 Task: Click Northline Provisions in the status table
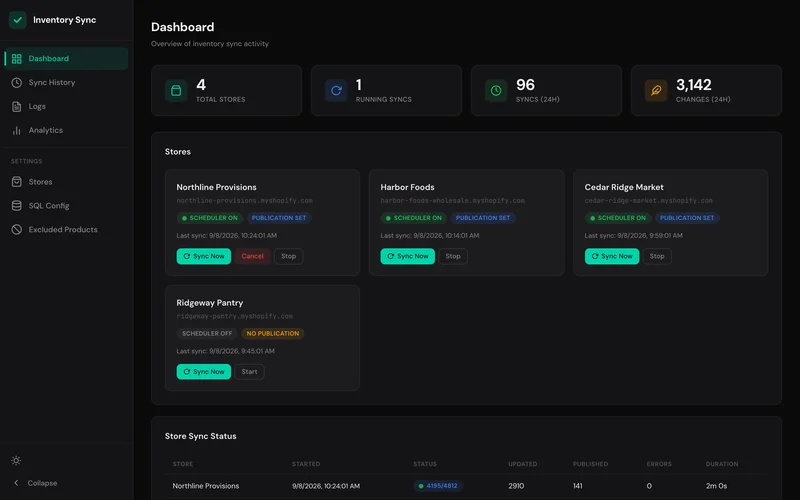pyautogui.click(x=206, y=486)
